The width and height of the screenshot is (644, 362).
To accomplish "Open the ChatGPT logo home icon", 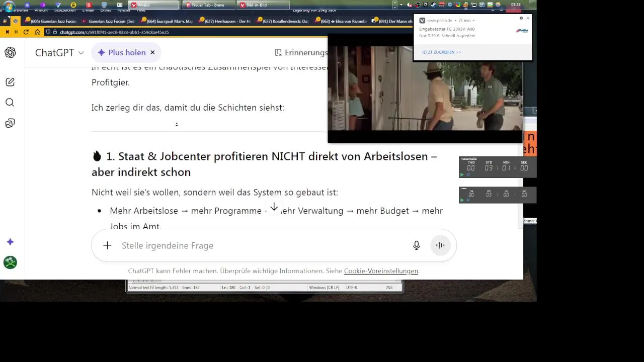I will tap(10, 53).
